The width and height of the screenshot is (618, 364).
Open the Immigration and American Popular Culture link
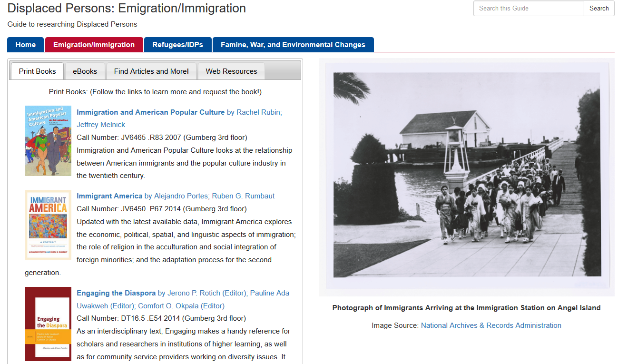click(150, 112)
